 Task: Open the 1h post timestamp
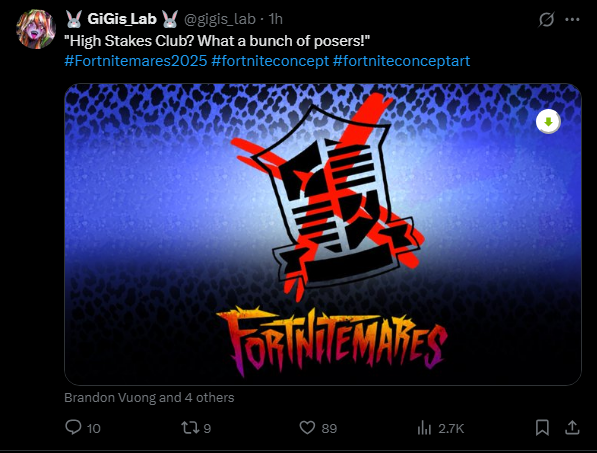coord(275,19)
